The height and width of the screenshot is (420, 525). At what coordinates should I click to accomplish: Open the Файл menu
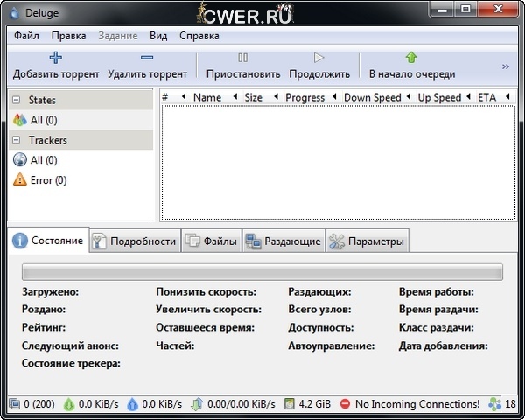26,36
